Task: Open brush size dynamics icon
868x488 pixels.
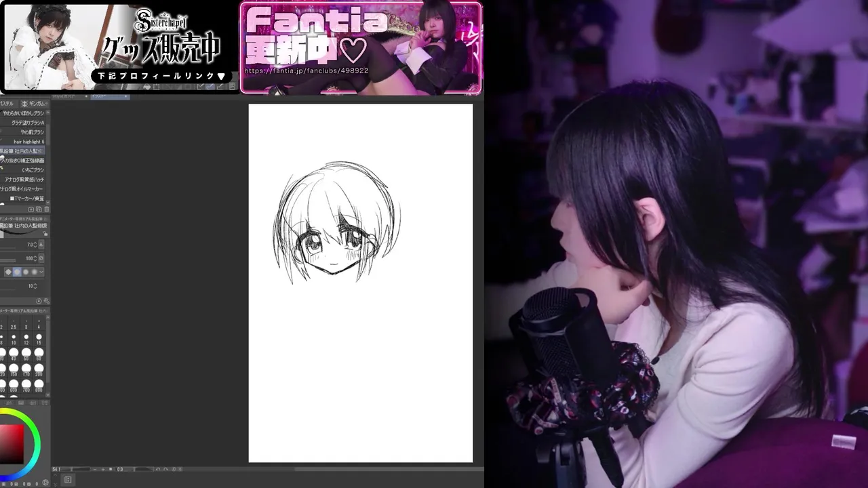Action: pos(41,245)
